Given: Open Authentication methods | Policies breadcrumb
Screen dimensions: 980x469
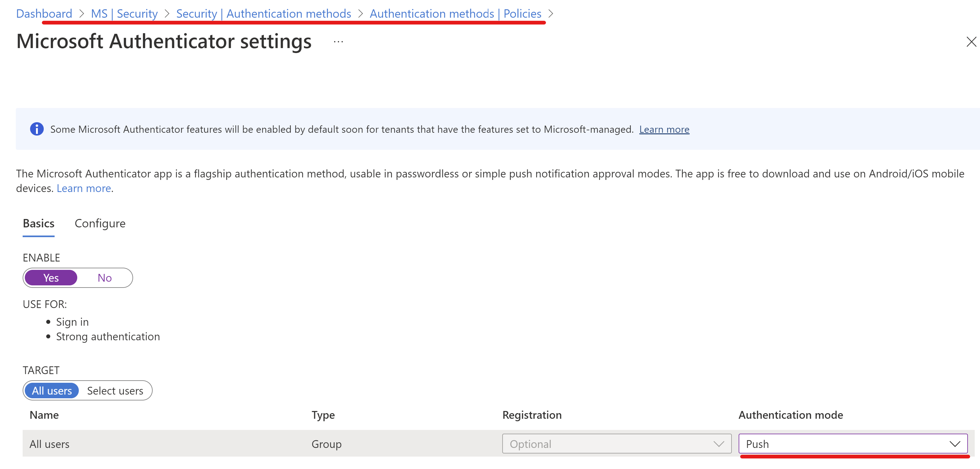Looking at the screenshot, I should [455, 14].
